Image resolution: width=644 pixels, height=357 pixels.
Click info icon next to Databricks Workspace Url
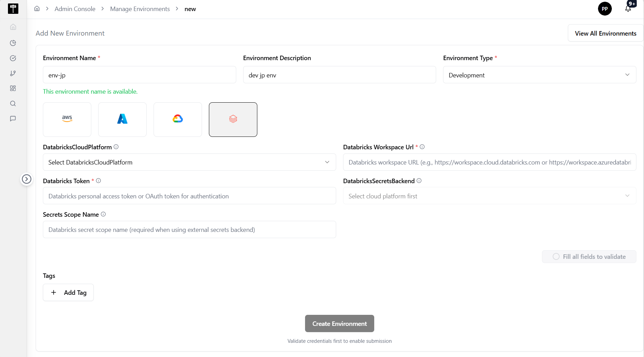[x=422, y=147]
